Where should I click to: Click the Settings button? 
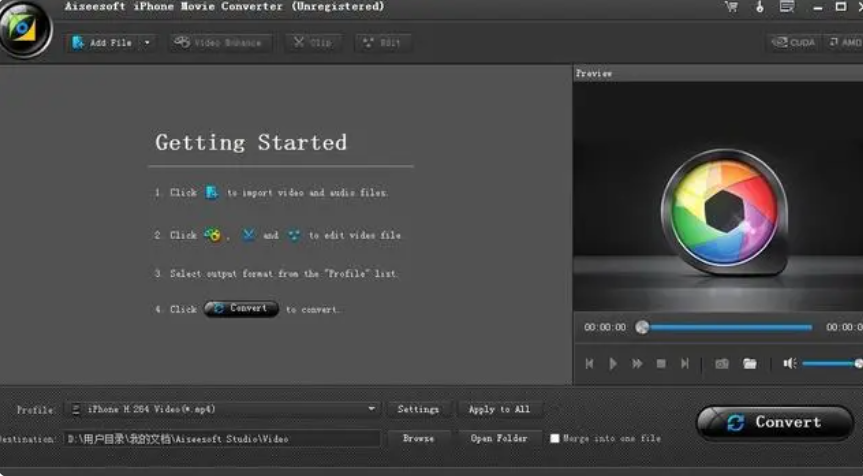tap(418, 409)
